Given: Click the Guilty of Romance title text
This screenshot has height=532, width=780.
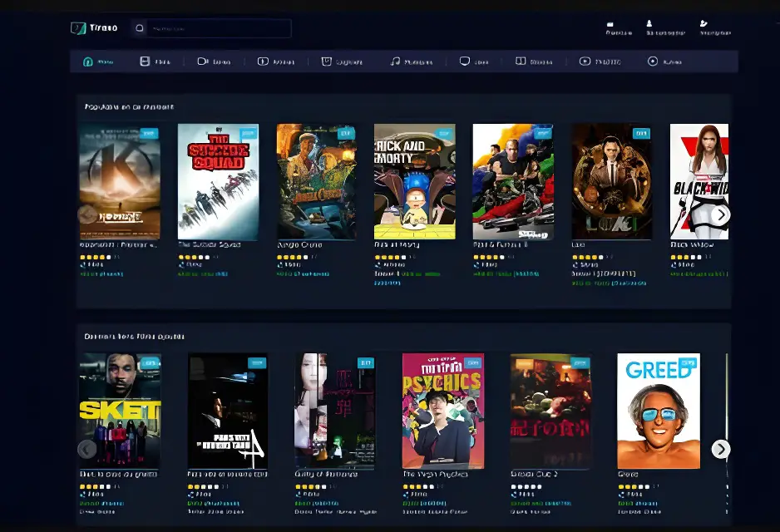Looking at the screenshot, I should [x=326, y=475].
